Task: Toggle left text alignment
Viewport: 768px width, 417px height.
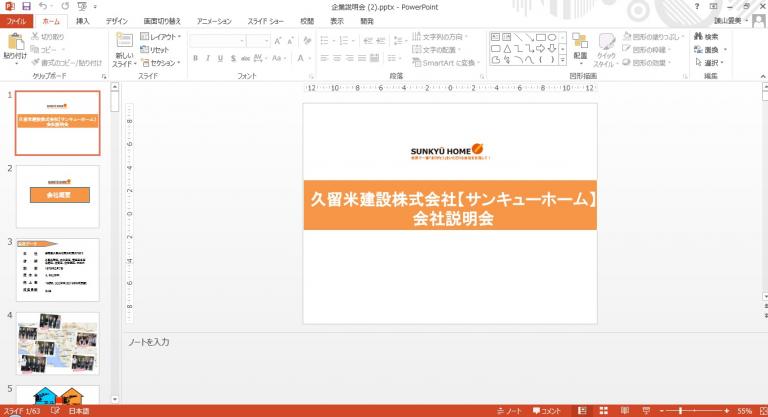Action: (324, 58)
